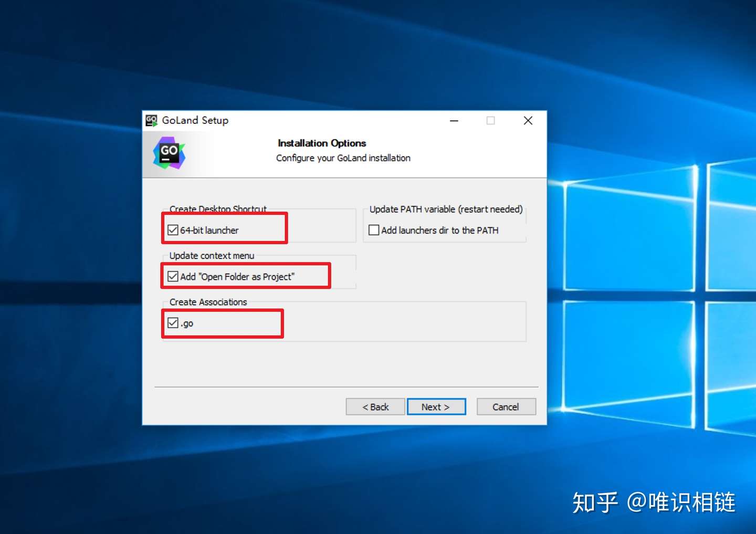Go back with the < Back button

(x=375, y=407)
